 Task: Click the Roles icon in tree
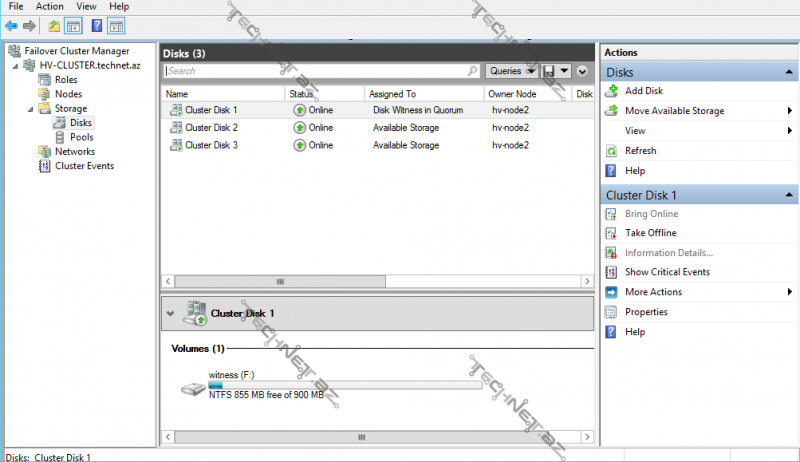click(45, 80)
